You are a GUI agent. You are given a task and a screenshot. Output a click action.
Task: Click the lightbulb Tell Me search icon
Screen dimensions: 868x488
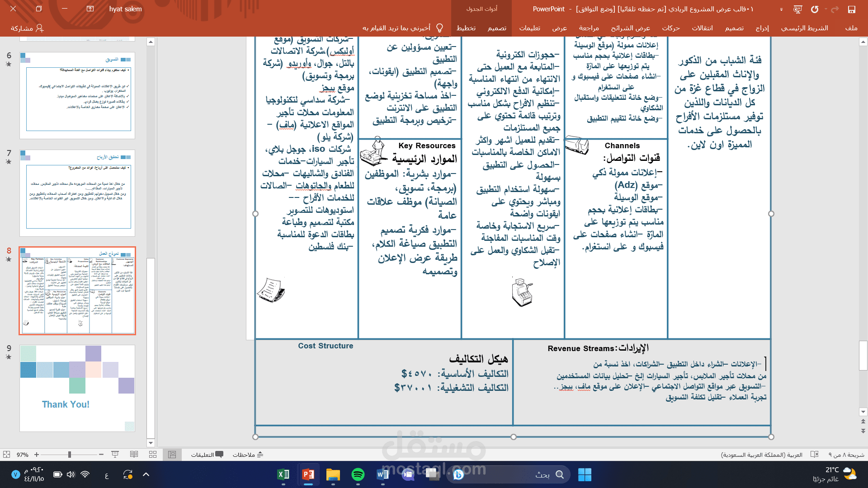439,28
